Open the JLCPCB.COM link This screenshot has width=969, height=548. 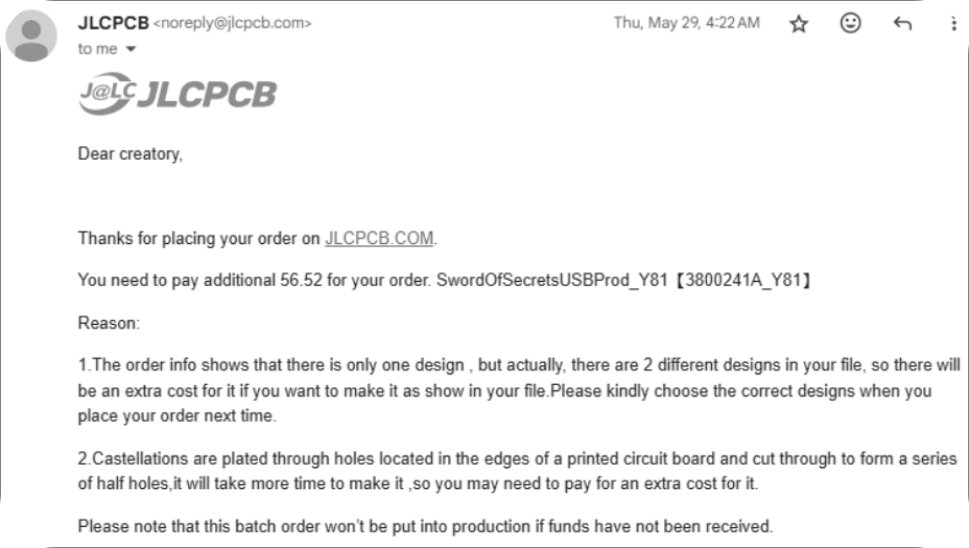point(379,239)
